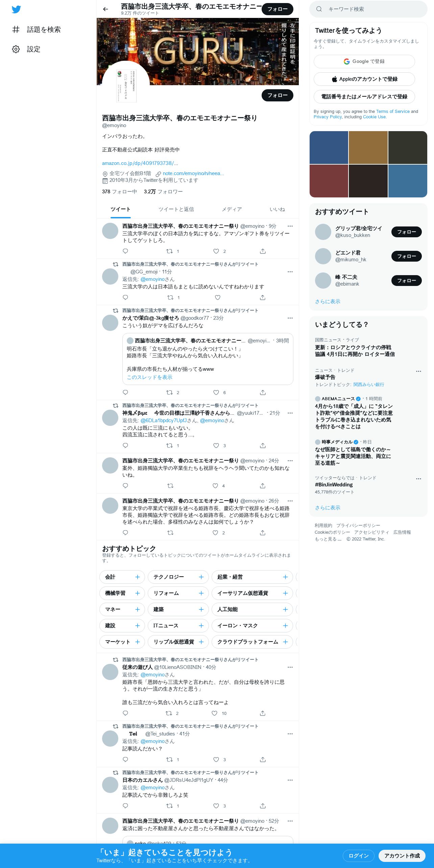This screenshot has width=434, height=868.
Task: Go back with the arrow icon
Action: click(x=105, y=9)
